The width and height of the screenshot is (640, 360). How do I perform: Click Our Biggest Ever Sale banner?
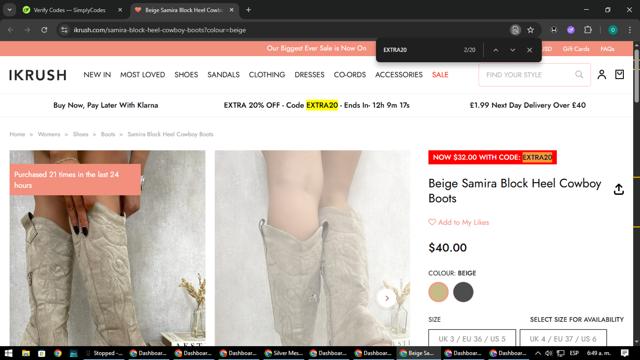pyautogui.click(x=316, y=48)
